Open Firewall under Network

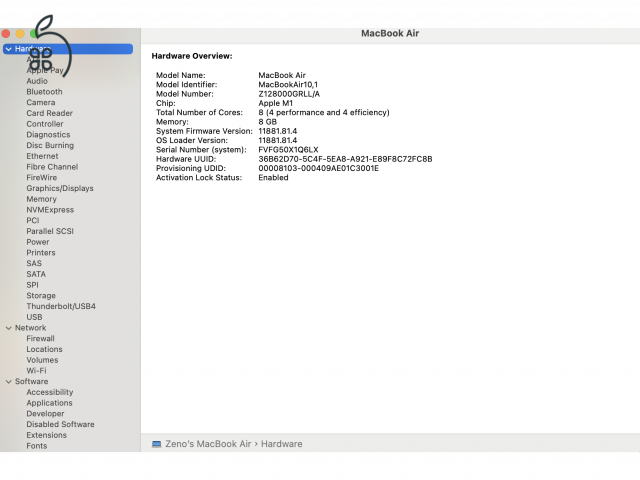(40, 339)
